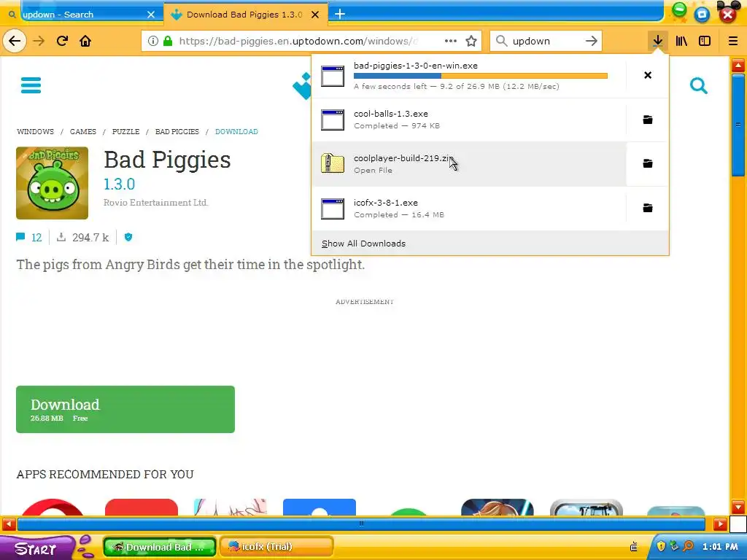Image resolution: width=747 pixels, height=560 pixels.
Task: Click horizontal scrollbar left arrow
Action: pos(9,524)
